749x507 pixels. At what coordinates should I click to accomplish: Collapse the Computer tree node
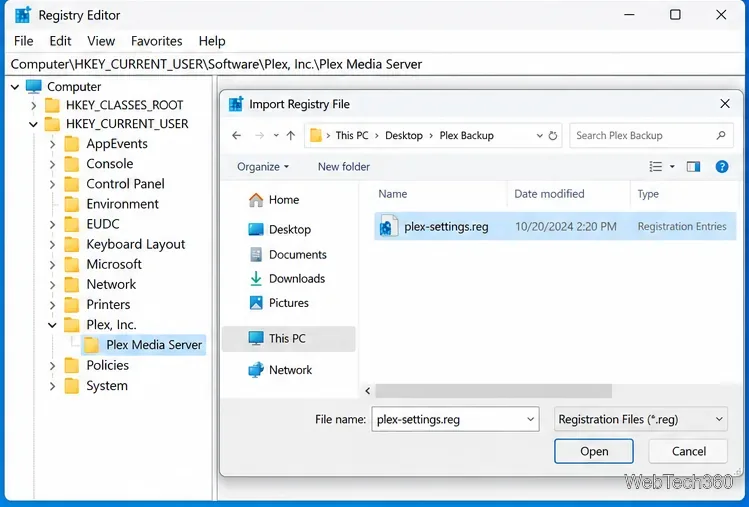[15, 87]
